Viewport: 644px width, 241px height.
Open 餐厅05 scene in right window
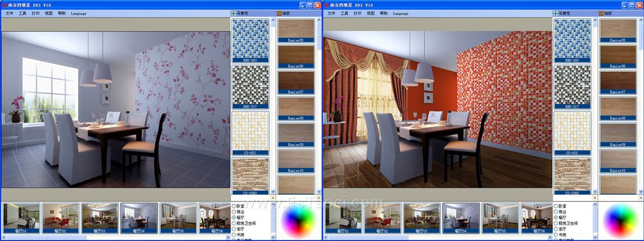pyautogui.click(x=500, y=218)
